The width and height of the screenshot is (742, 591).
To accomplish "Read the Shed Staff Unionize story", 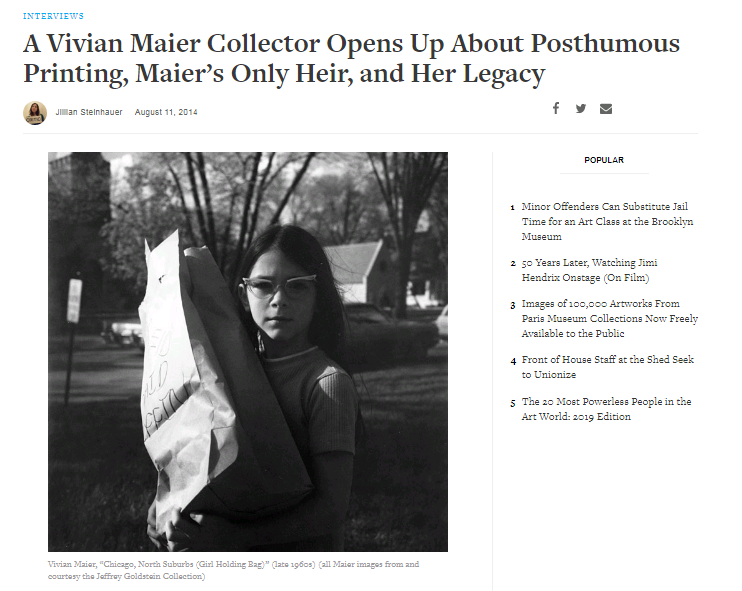I will (608, 367).
